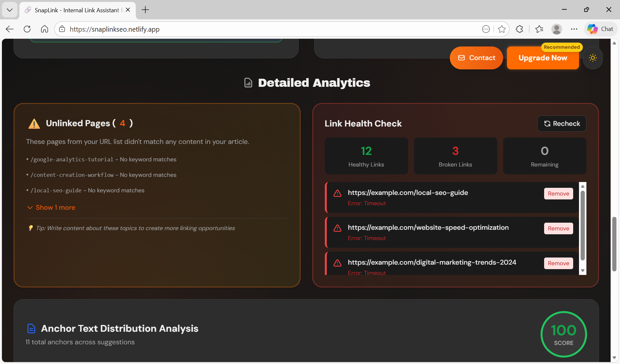Select the SnapLink browser tab
This screenshot has width=620, height=364.
tap(77, 10)
